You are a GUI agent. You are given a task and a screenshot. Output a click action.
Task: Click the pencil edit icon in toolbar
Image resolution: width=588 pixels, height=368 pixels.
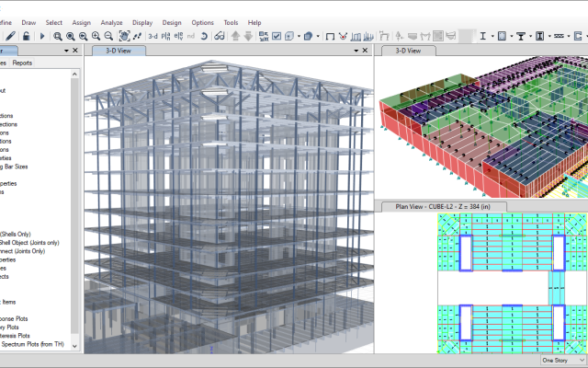(x=9, y=36)
